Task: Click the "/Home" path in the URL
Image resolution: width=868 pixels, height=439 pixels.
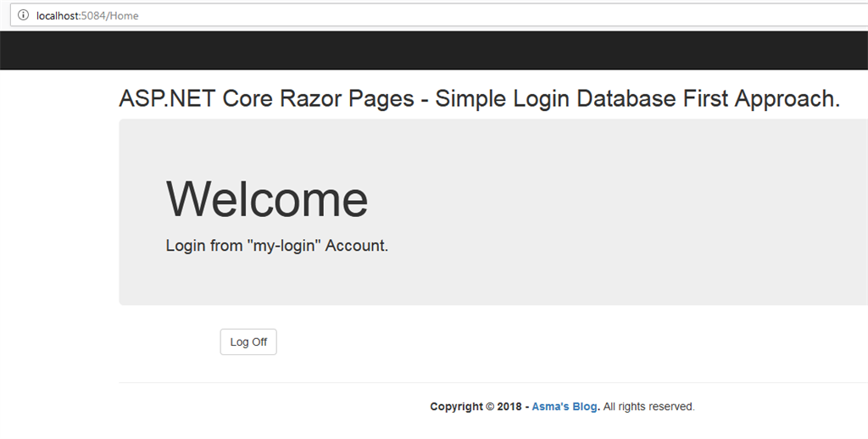Action: point(125,15)
